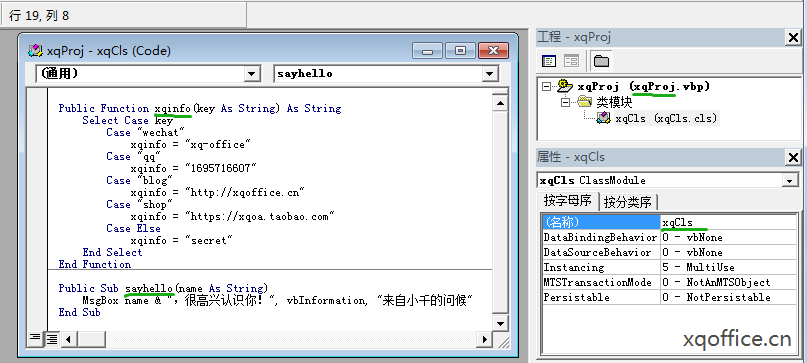Place cursor on "xq-office" string

point(218,144)
